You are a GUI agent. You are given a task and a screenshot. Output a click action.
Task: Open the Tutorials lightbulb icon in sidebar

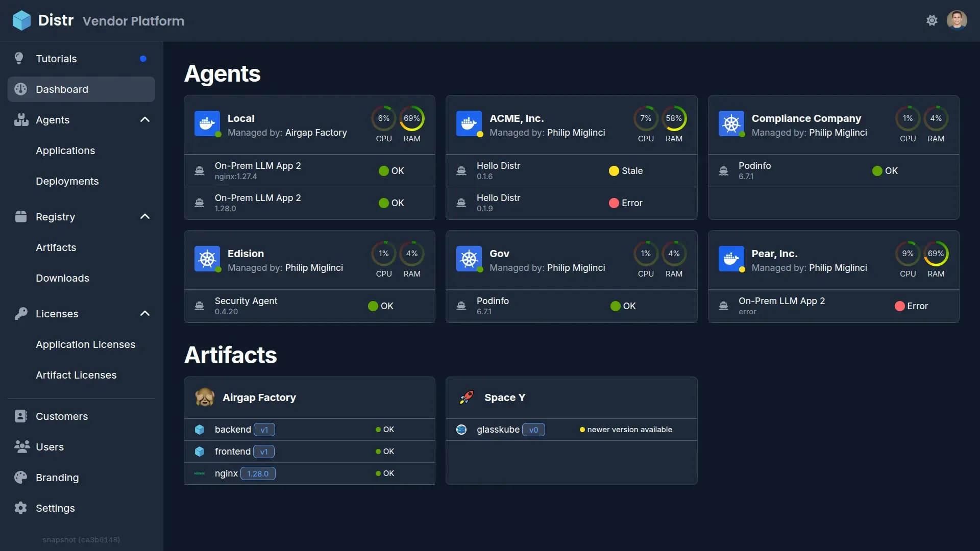tap(19, 58)
